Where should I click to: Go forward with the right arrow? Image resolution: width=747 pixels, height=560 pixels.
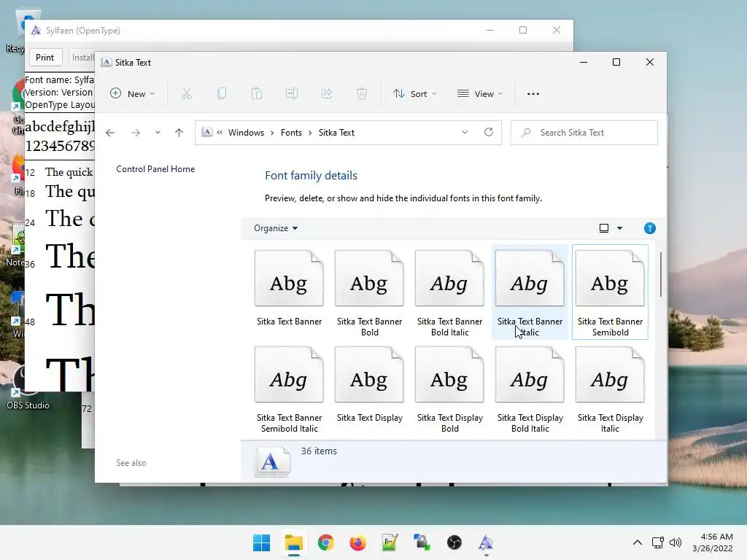[136, 133]
